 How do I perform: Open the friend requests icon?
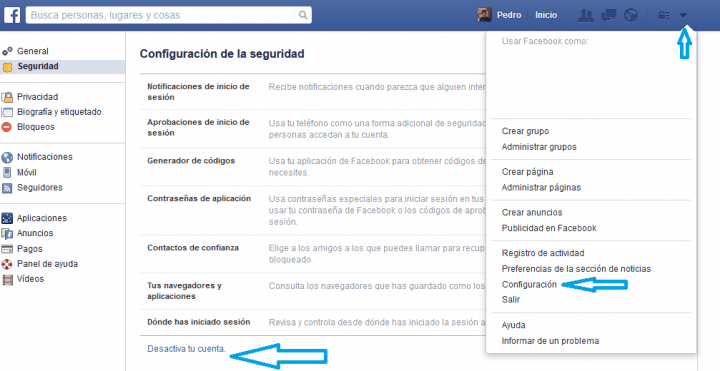[586, 15]
